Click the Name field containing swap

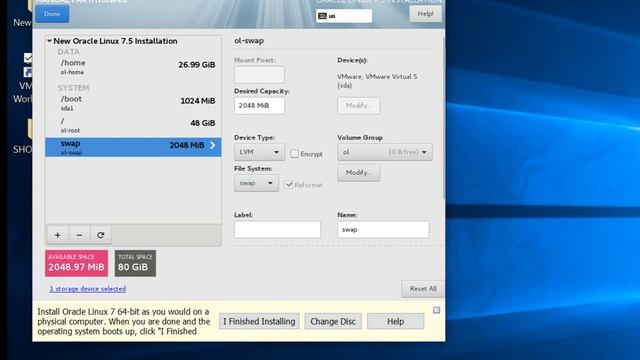(x=383, y=229)
